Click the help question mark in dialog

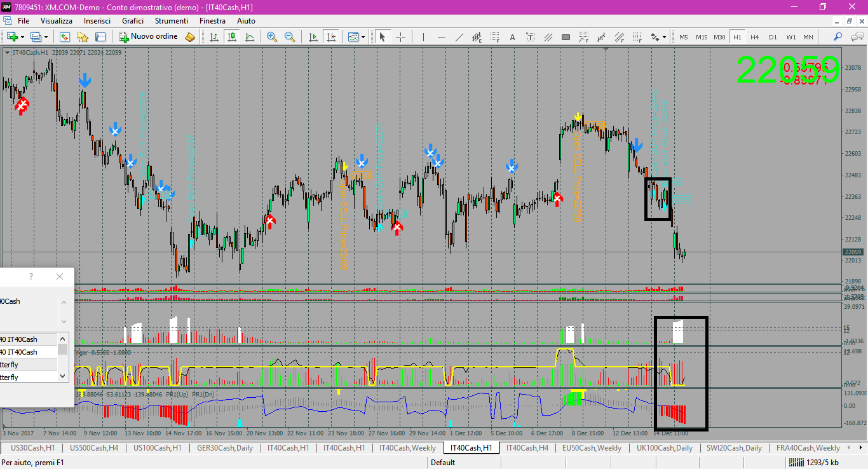(x=31, y=276)
